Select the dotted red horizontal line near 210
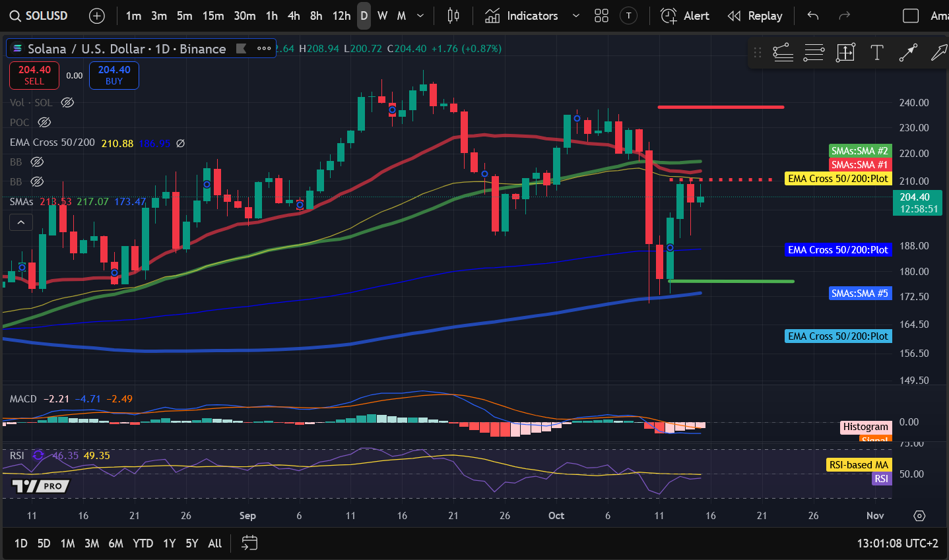949x560 pixels. pyautogui.click(x=721, y=179)
